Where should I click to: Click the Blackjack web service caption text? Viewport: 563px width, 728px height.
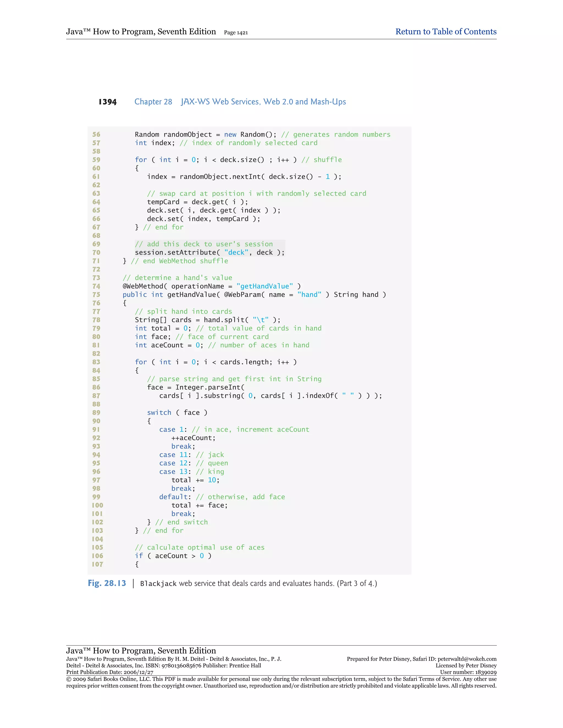pos(258,583)
